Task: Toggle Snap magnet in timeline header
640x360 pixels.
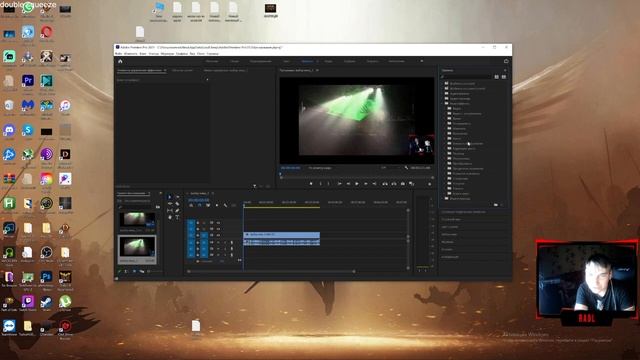Action: pos(200,205)
